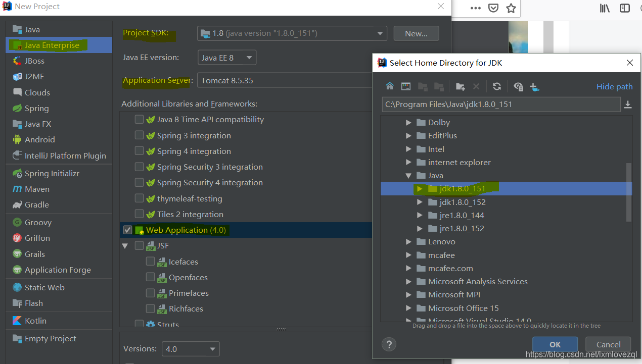Click the Hide path link
The width and height of the screenshot is (642, 364).
614,86
